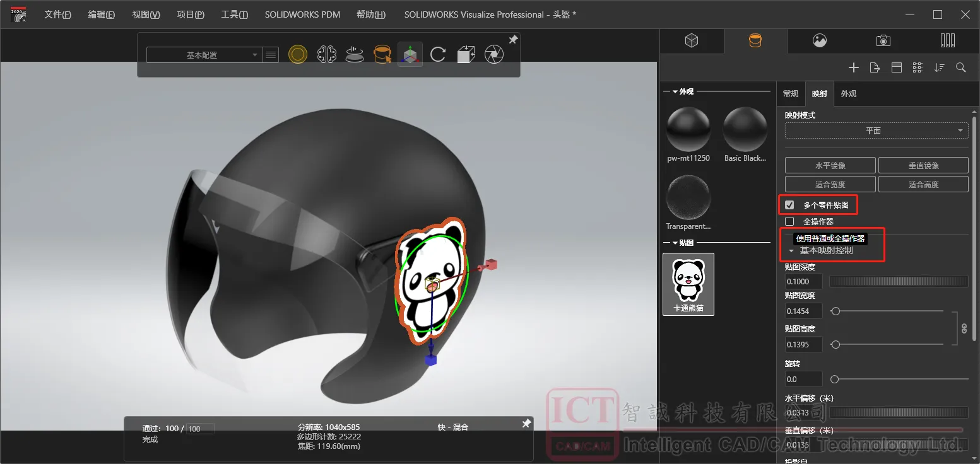Click the 贴图宽度 value field 0.1454
Screen dimensions: 980x464
[x=804, y=311]
